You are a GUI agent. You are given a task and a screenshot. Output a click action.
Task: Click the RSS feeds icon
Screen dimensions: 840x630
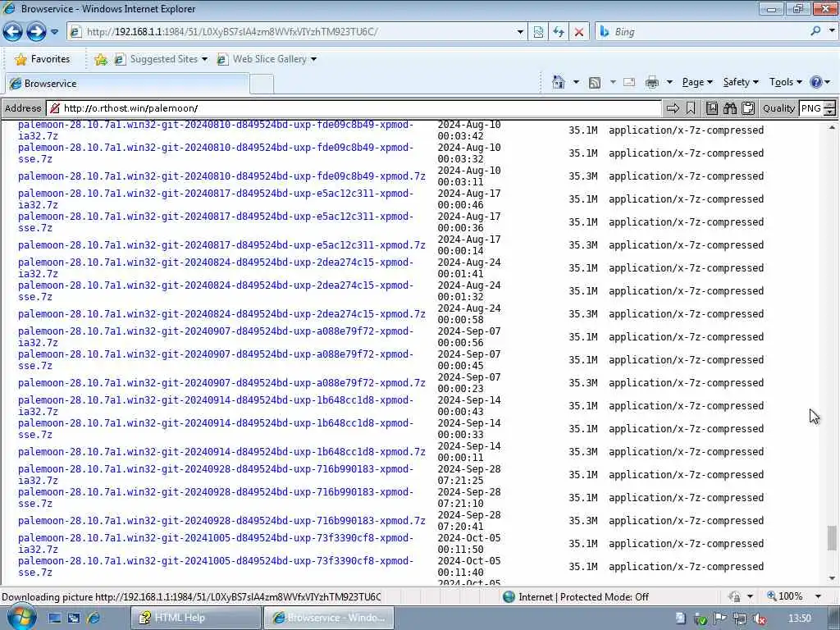(594, 83)
